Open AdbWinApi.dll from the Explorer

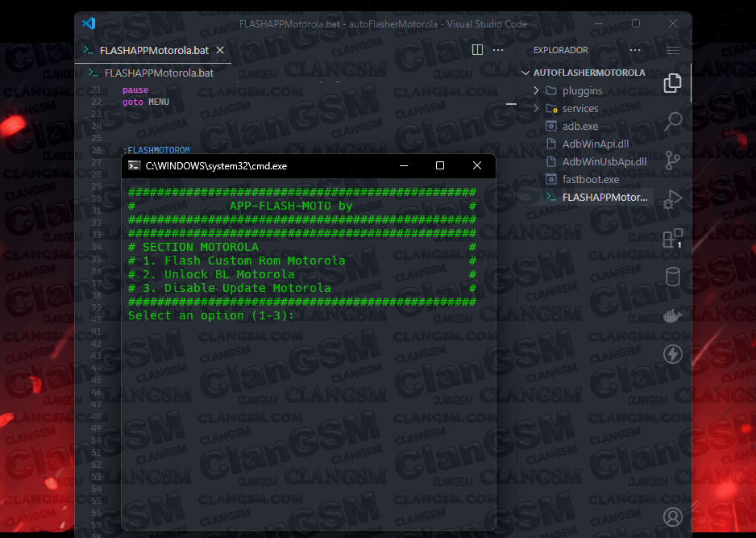tap(596, 144)
